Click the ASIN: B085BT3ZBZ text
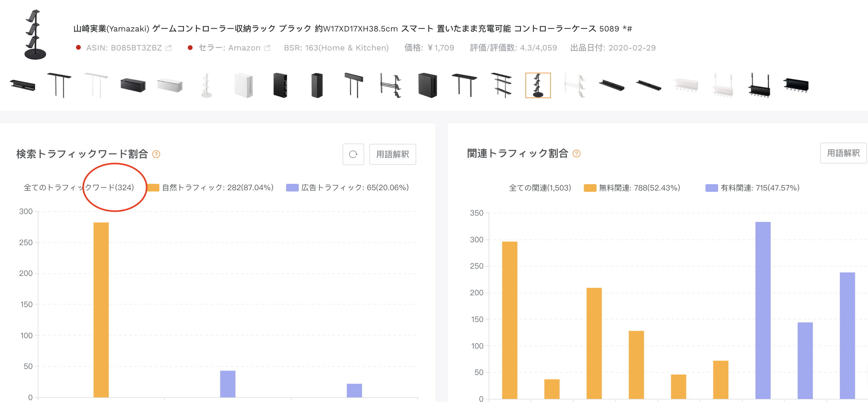Screen dimensions: 868x402 point(124,48)
